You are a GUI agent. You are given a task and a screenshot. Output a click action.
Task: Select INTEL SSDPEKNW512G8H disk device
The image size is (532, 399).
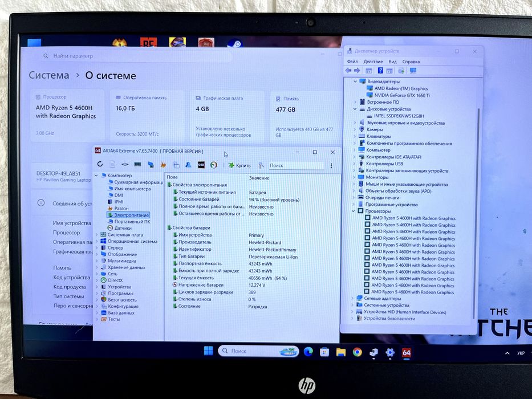coord(395,116)
